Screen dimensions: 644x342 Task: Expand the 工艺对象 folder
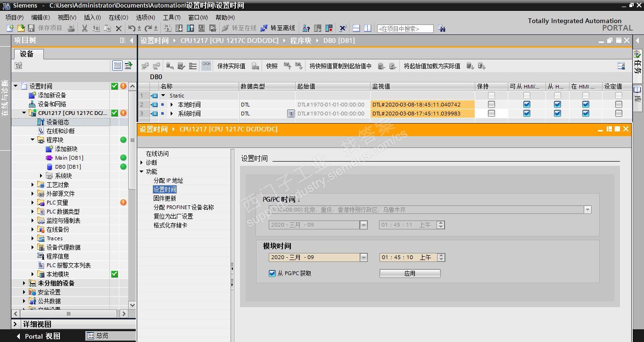point(33,185)
